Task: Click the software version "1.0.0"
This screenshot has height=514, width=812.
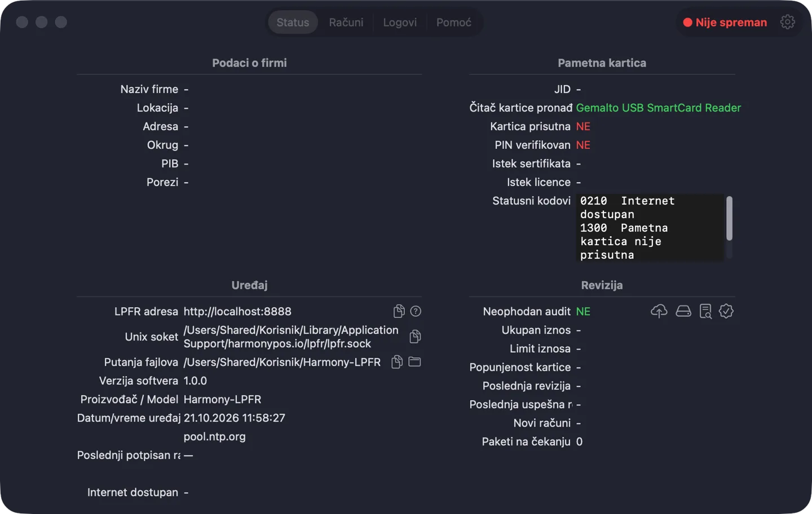Action: point(195,381)
